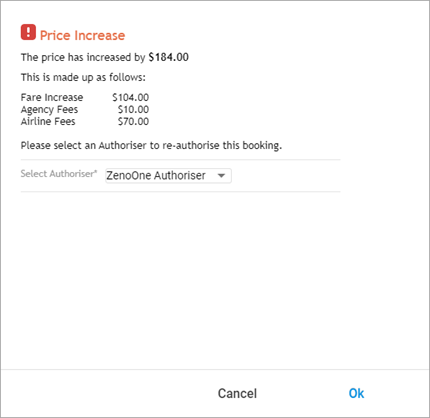Select the ZenoOne Authoriser combo box text

click(156, 175)
